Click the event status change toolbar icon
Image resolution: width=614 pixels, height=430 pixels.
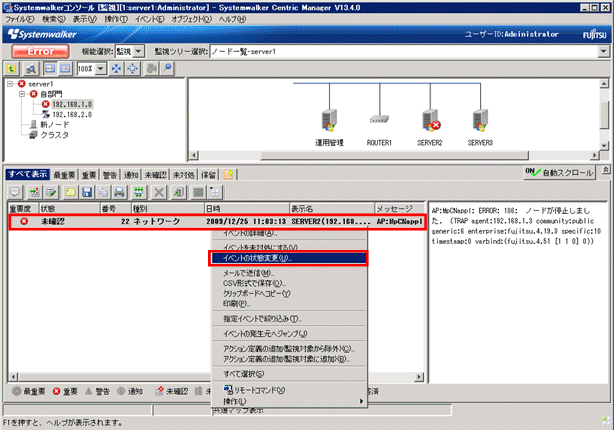(34, 192)
